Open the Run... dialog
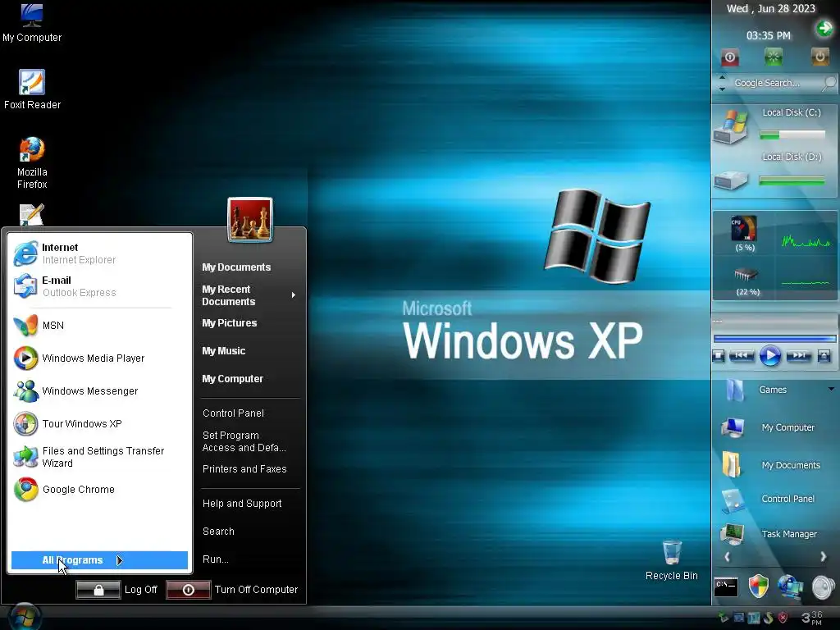Image resolution: width=840 pixels, height=630 pixels. click(x=216, y=559)
